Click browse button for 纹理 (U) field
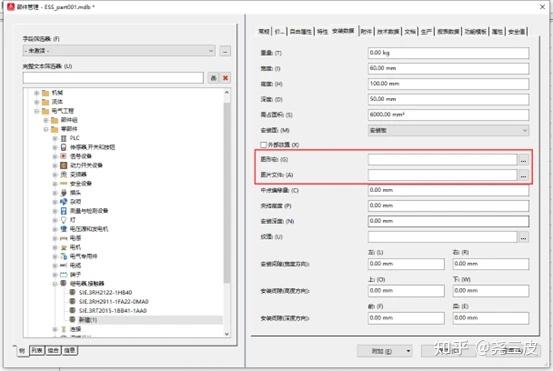 coord(523,237)
